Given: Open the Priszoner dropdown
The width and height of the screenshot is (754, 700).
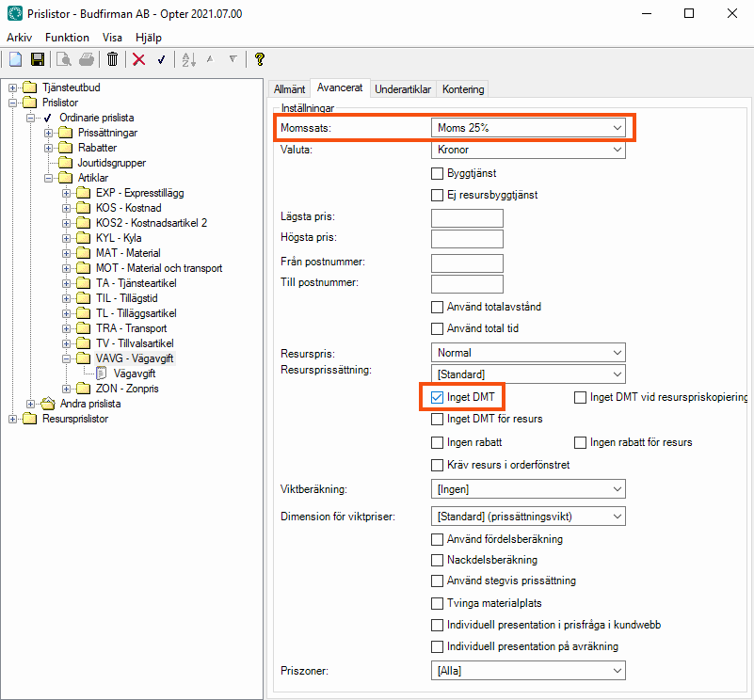Looking at the screenshot, I should point(528,671).
